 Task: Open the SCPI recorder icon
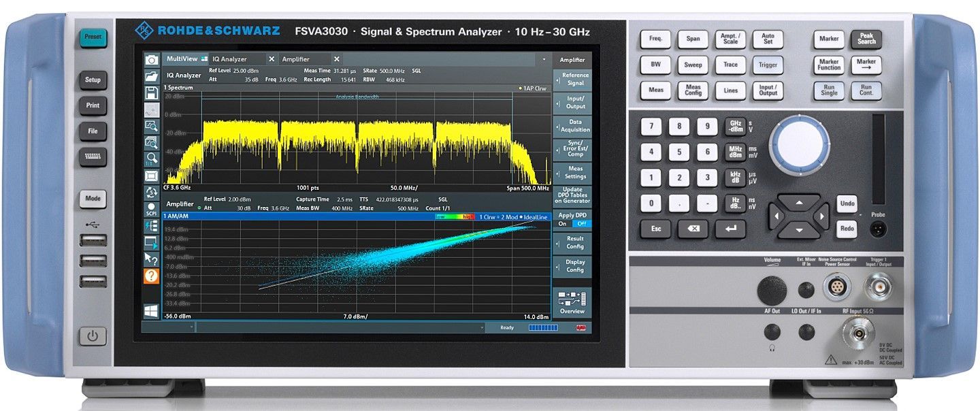tap(152, 210)
